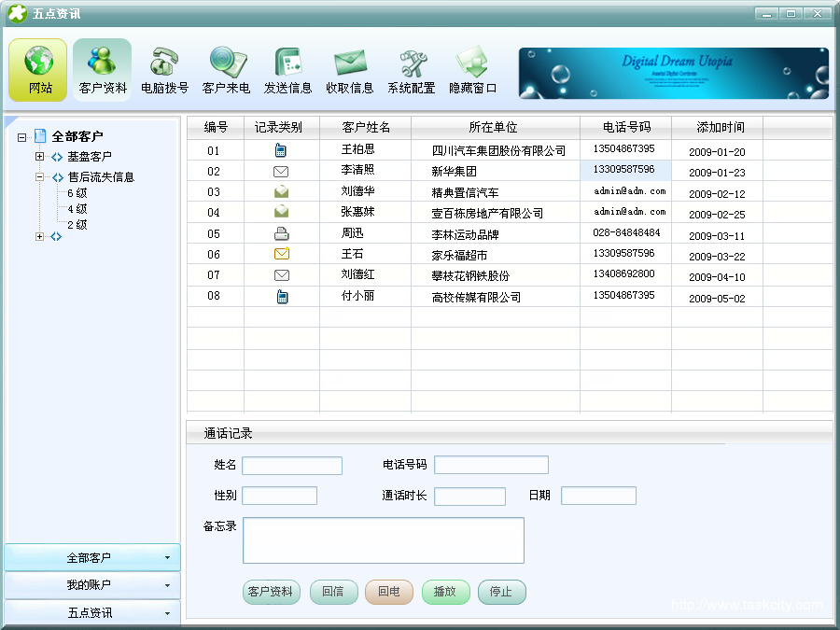Open the 电脑拨号 computer dialing tool
The height and width of the screenshot is (630, 840).
(x=164, y=69)
